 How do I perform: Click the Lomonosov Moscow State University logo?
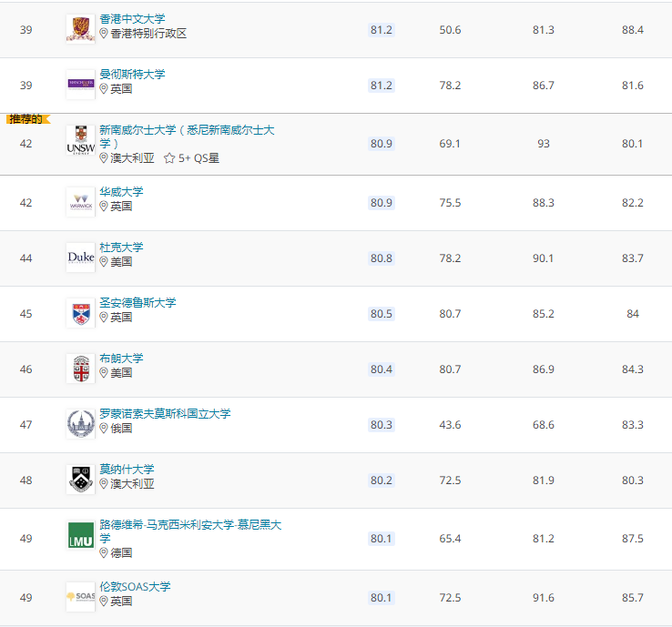[80, 424]
